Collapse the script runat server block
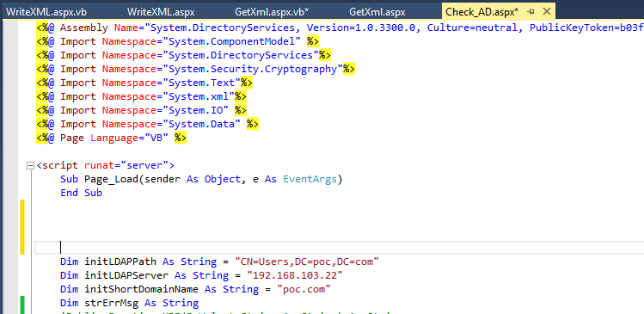 click(29, 166)
